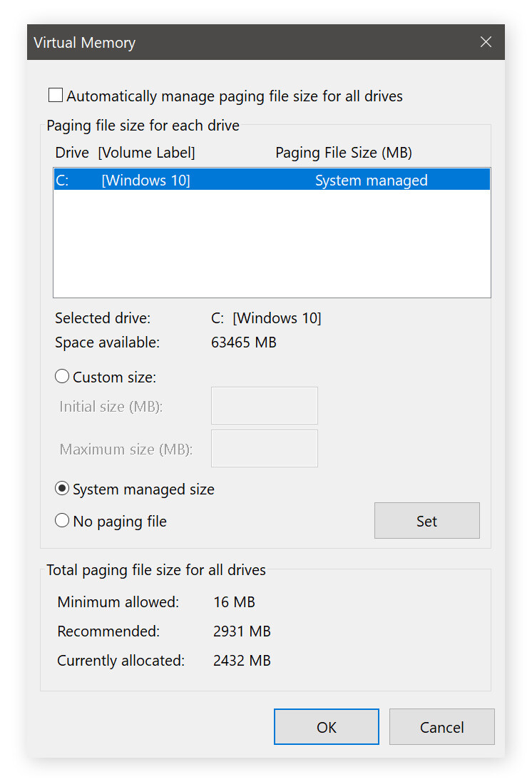This screenshot has width=532, height=782.
Task: Confirm settings with OK
Action: [x=326, y=726]
